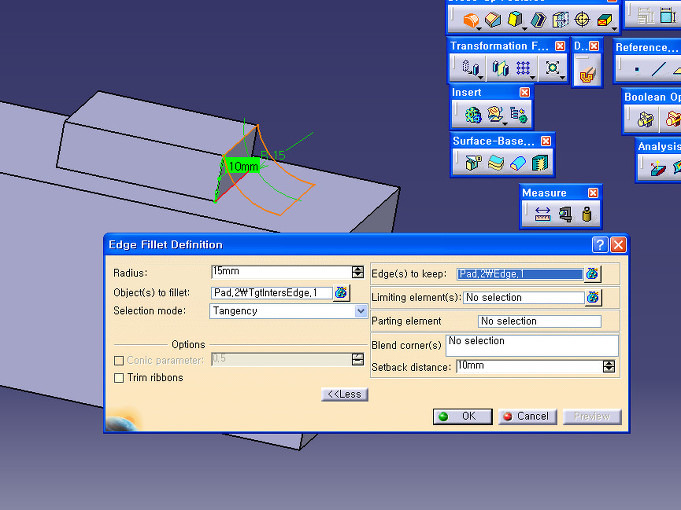Open selection list beside Limiting element(s)
The height and width of the screenshot is (510, 681).
coord(593,298)
